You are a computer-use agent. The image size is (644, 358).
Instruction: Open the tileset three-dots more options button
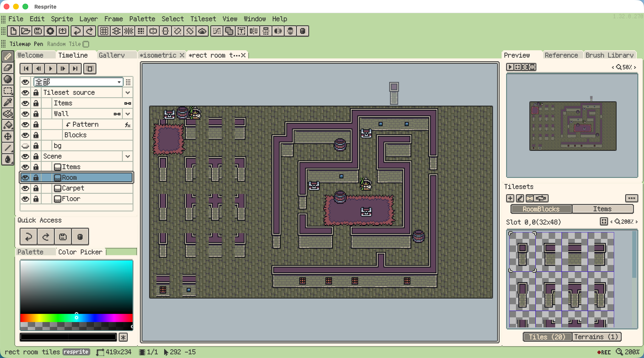pyautogui.click(x=632, y=198)
